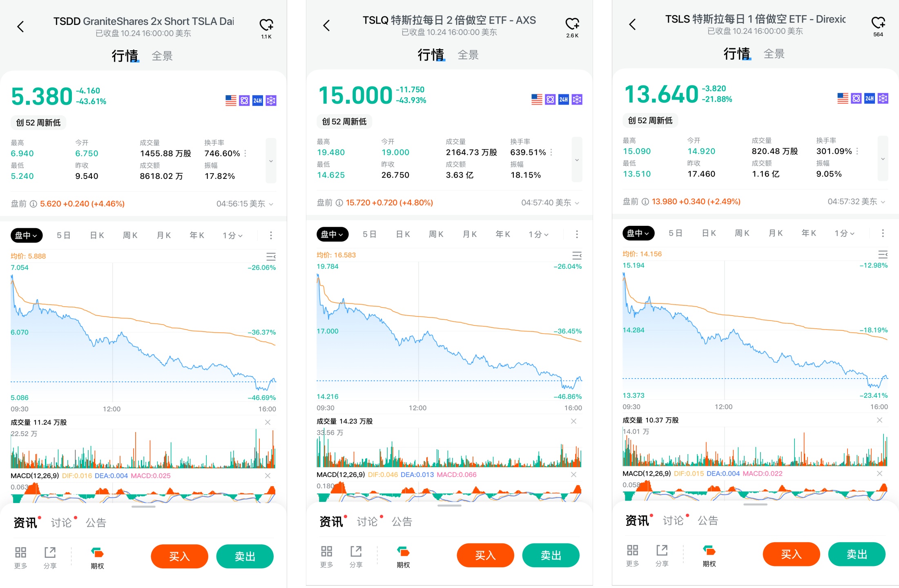Screen dimensions: 899x588
Task: Click the 24H trading icon on TSLS
Action: [869, 98]
